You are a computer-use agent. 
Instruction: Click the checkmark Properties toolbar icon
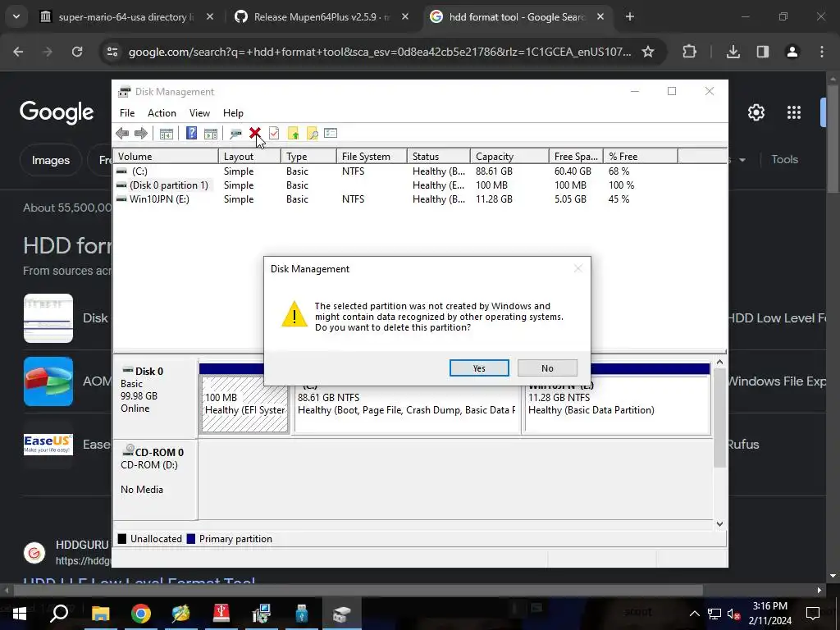[274, 134]
